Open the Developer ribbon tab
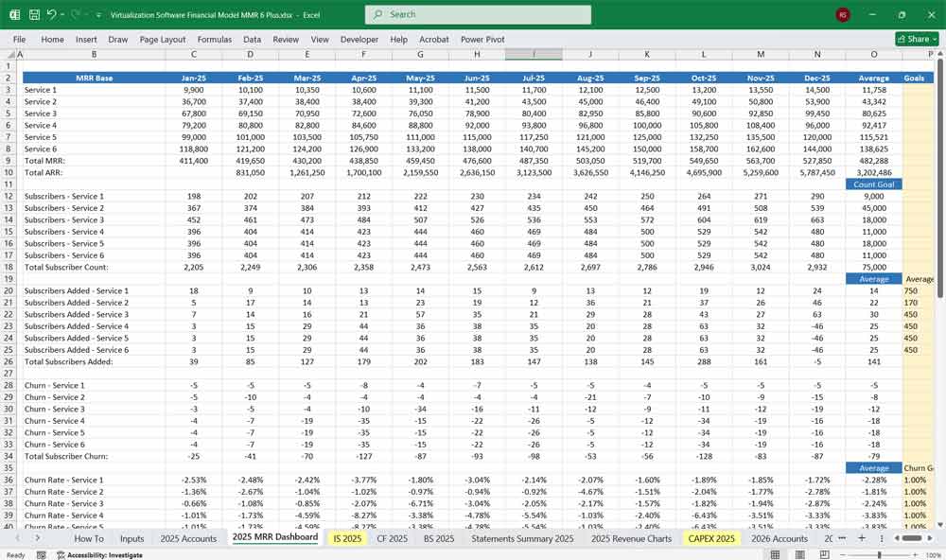Image resolution: width=946 pixels, height=560 pixels. point(359,39)
